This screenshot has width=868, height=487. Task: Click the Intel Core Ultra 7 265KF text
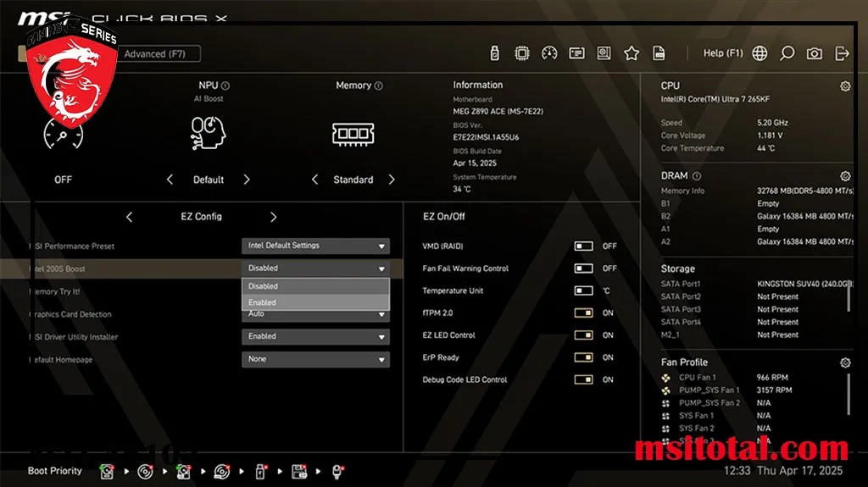point(715,99)
